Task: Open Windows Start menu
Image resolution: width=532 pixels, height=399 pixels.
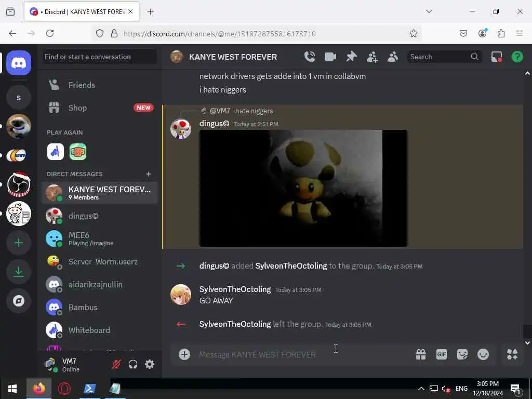Action: (x=12, y=389)
